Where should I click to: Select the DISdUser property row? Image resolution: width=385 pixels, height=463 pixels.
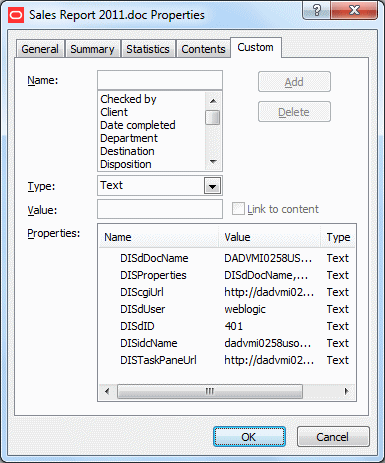(227, 309)
